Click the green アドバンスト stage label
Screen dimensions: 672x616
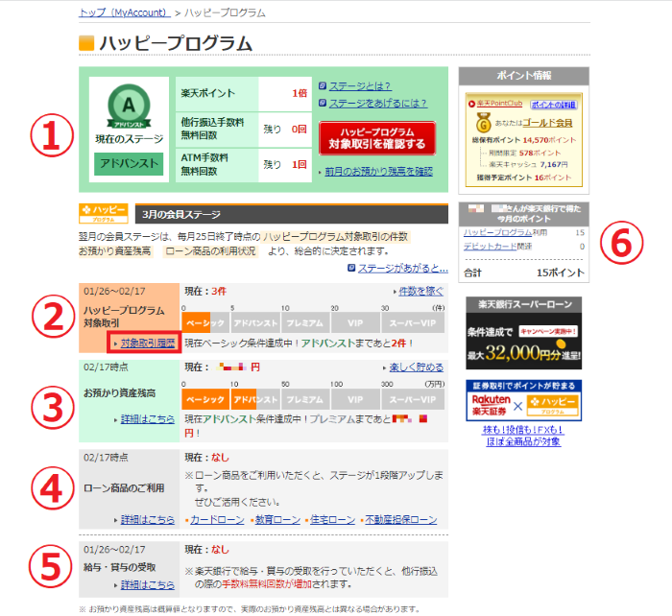pyautogui.click(x=129, y=164)
